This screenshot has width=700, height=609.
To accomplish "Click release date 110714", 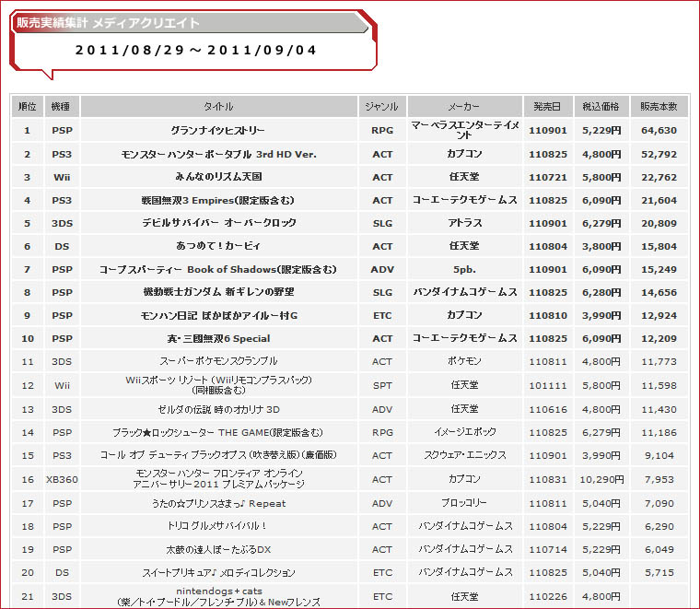I will coord(548,550).
